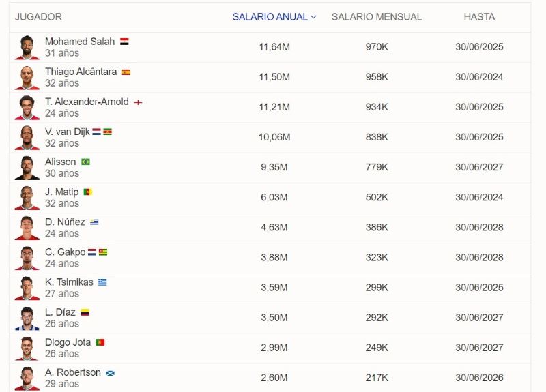This screenshot has width=546, height=392.
Task: Click the Brazil flag next to Alisson
Action: pyautogui.click(x=85, y=162)
